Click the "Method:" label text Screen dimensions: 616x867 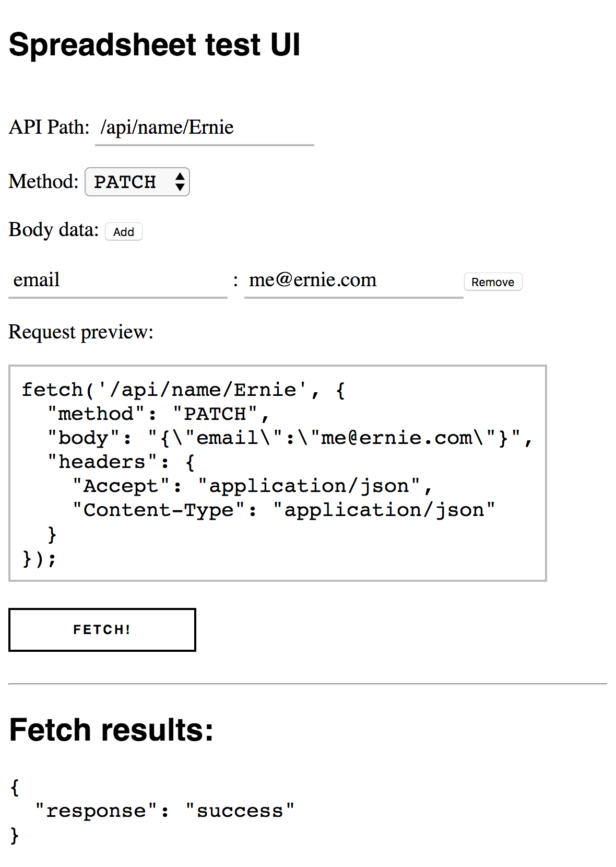[43, 182]
